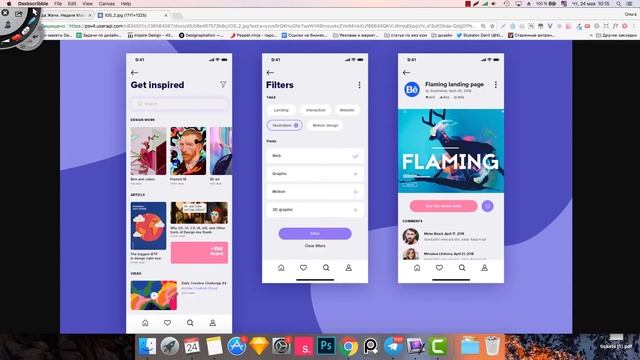Screen dimensions: 640x360
Task: Open the View menu
Action: coord(87,4)
